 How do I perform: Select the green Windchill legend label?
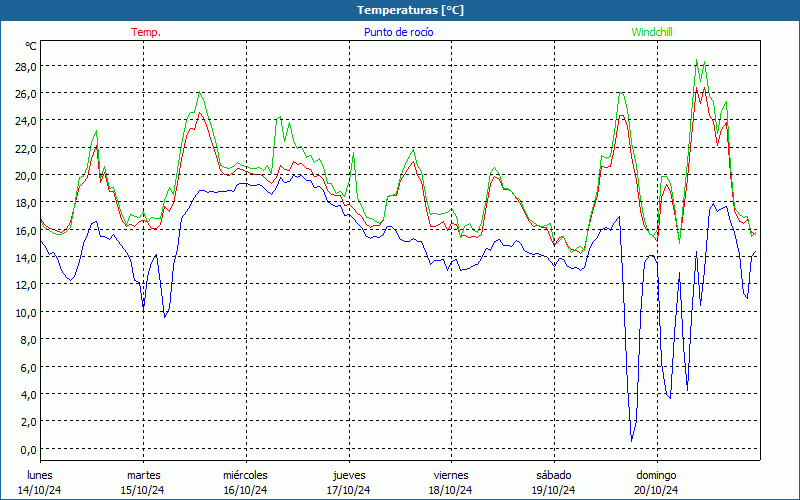click(x=652, y=32)
